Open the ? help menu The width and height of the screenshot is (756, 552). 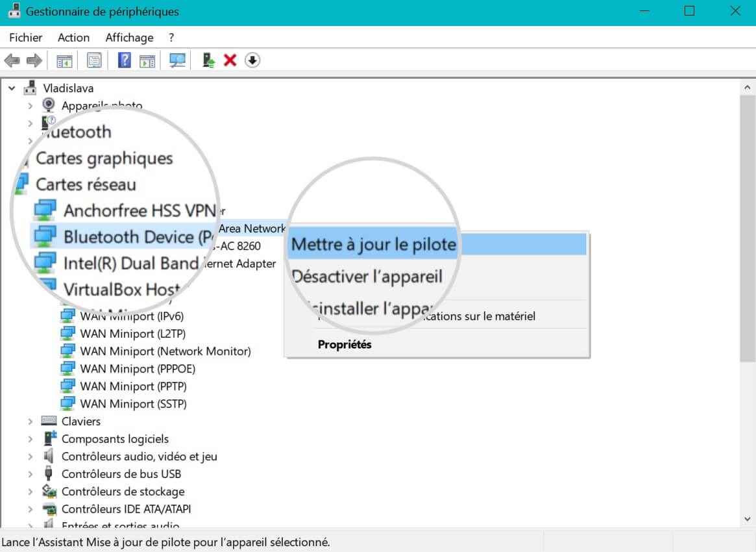pyautogui.click(x=171, y=38)
